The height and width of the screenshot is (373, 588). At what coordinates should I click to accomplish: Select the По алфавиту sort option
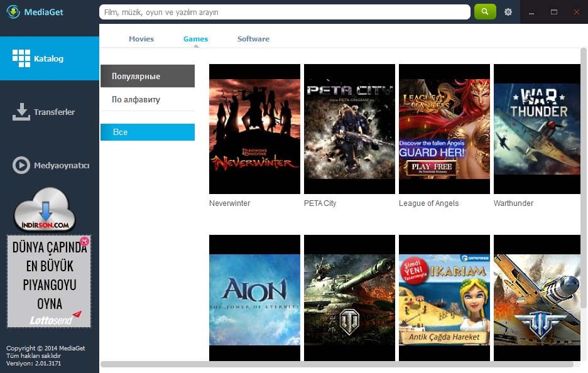[x=148, y=99]
